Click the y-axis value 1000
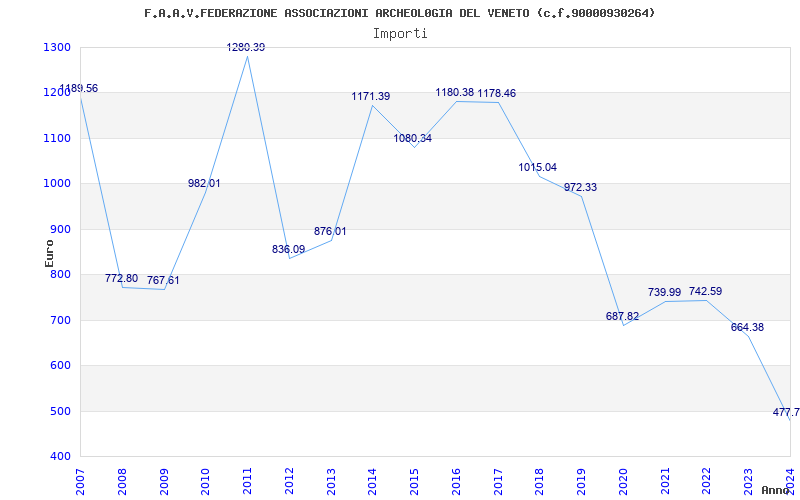 57,184
